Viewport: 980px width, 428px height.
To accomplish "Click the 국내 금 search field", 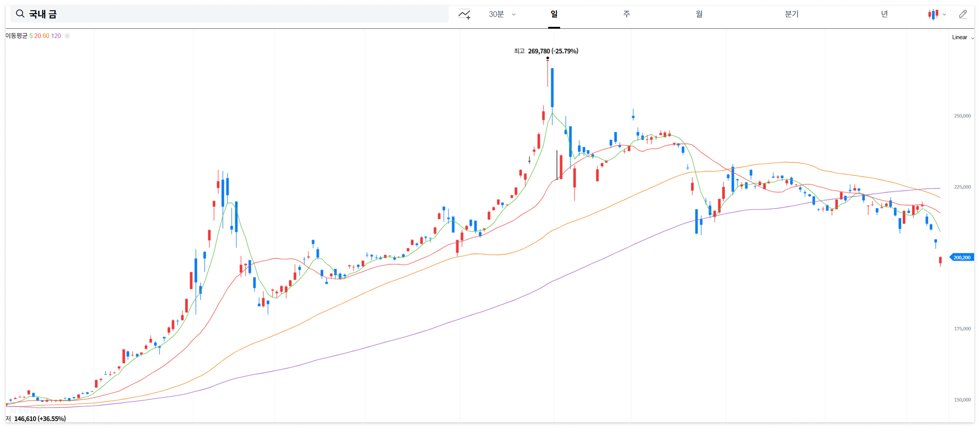I will click(x=229, y=14).
